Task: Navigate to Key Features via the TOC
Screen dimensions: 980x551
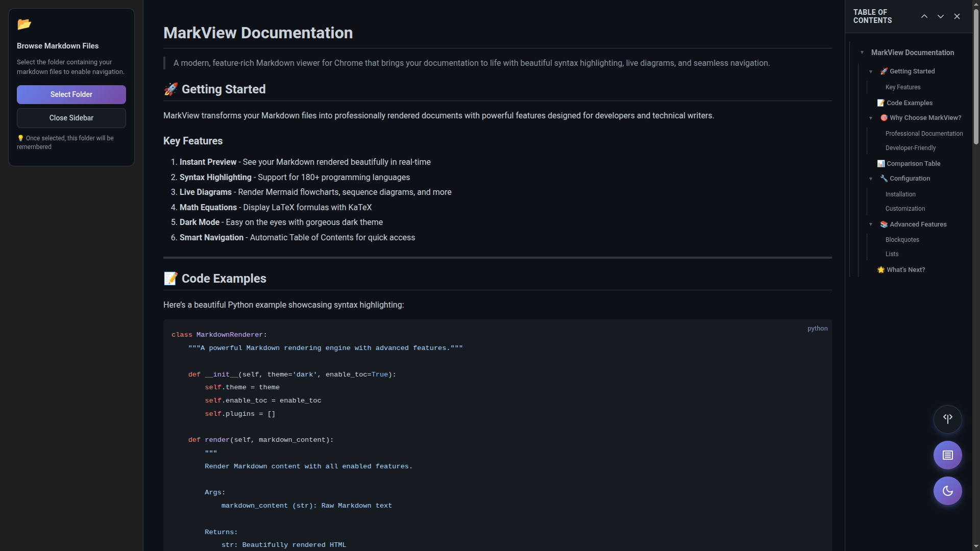Action: [x=902, y=87]
